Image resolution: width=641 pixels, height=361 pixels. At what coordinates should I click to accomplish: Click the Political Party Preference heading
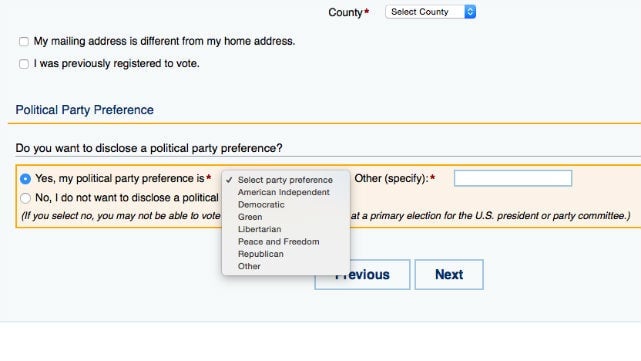click(x=85, y=110)
